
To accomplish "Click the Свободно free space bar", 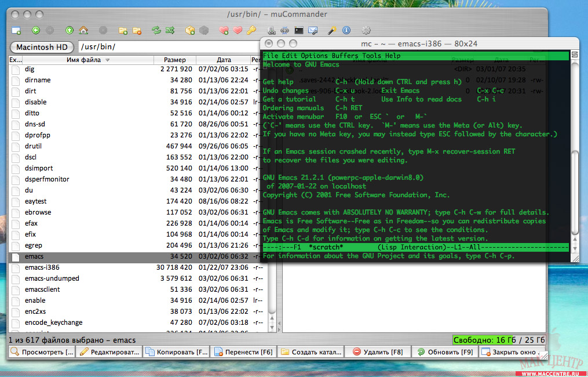I will (499, 340).
